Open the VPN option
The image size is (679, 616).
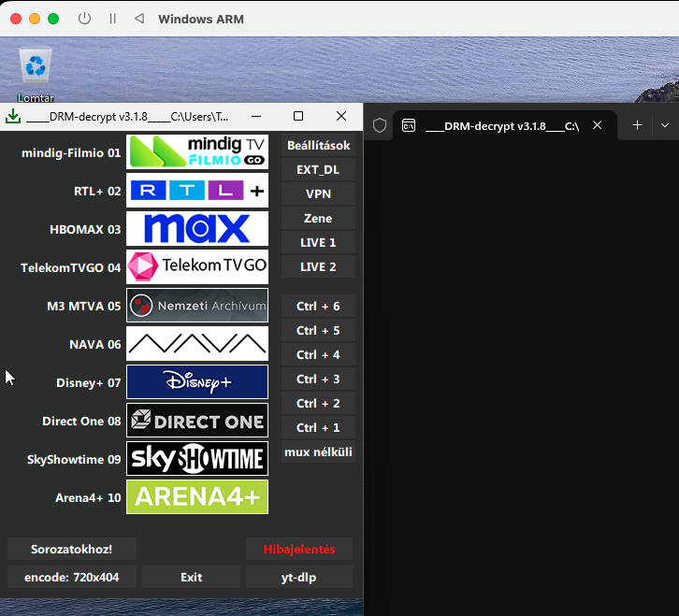(x=318, y=193)
